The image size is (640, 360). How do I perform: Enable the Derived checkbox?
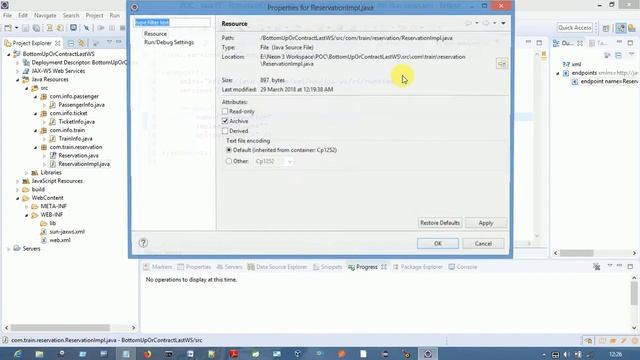[x=225, y=131]
